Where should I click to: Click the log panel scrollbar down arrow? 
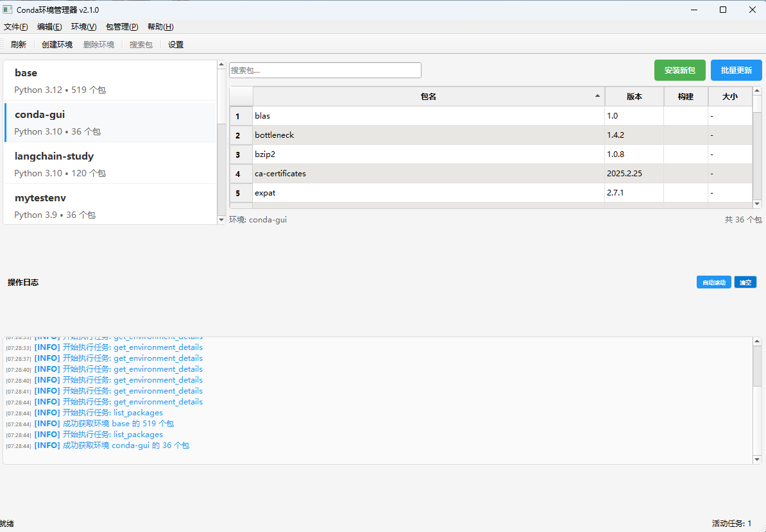(x=757, y=460)
